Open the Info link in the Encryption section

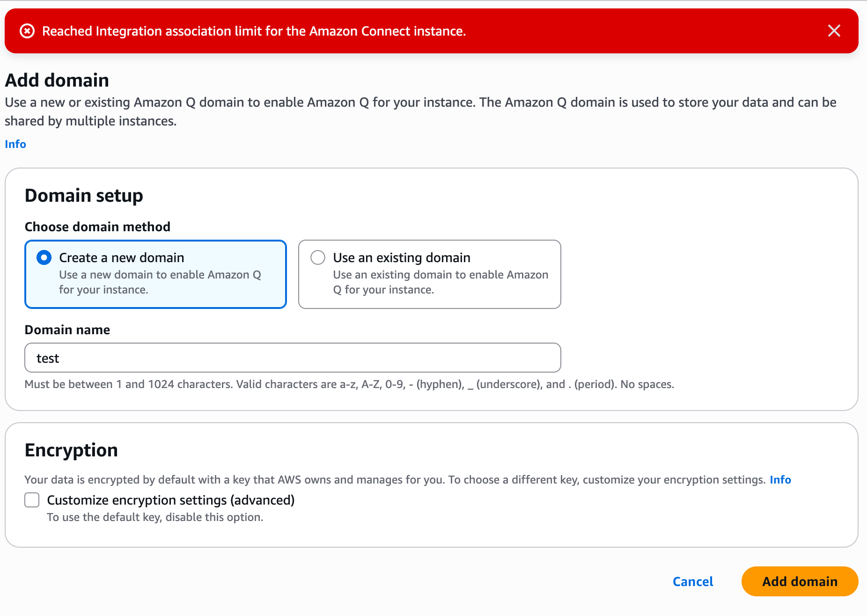(780, 480)
